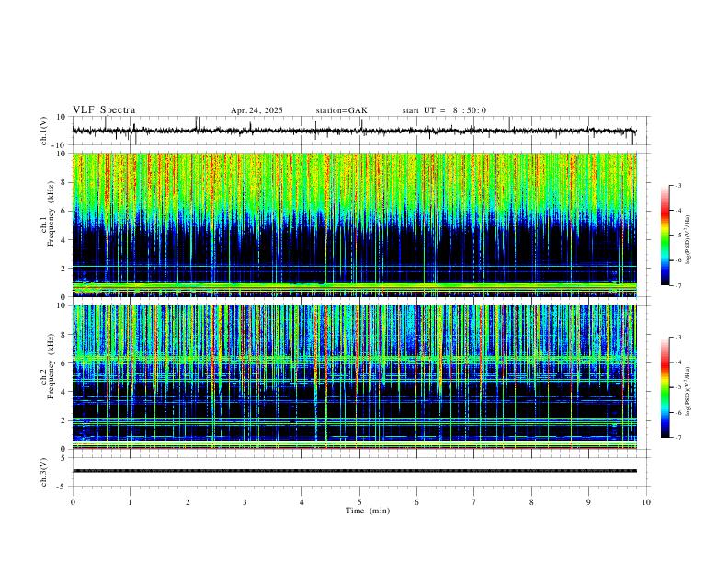Click the '-7' label on ch.2 color bar
Viewport: 728px width, 563px height.
click(677, 438)
